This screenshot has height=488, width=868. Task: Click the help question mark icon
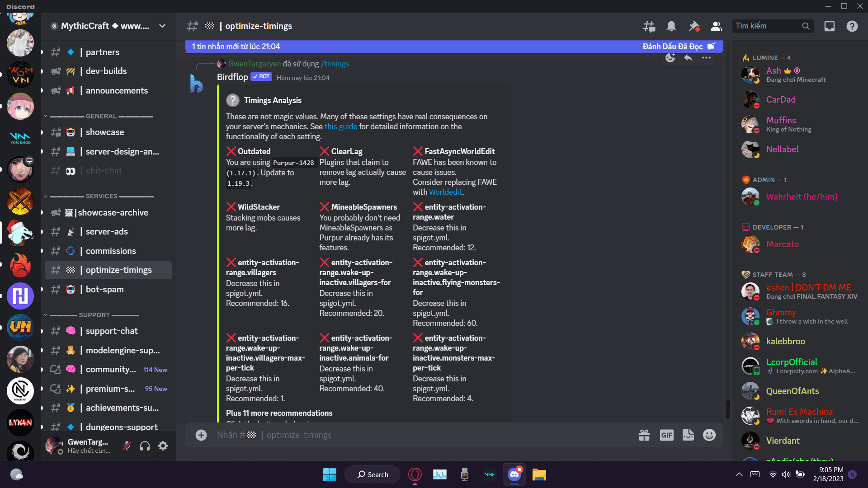[x=852, y=26]
